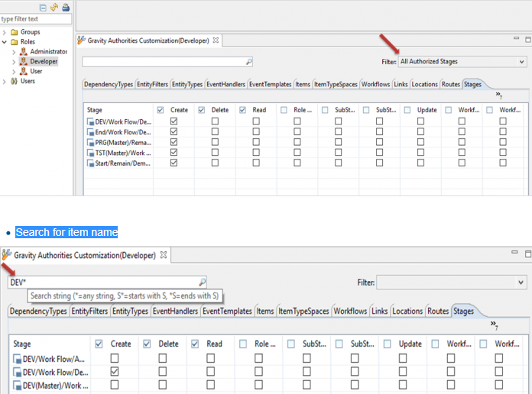Click the User role icon

(x=24, y=71)
